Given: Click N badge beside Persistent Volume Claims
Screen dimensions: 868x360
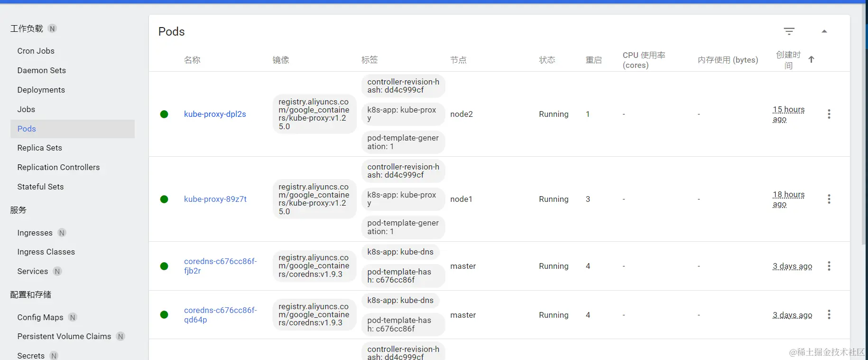Looking at the screenshot, I should coord(120,336).
